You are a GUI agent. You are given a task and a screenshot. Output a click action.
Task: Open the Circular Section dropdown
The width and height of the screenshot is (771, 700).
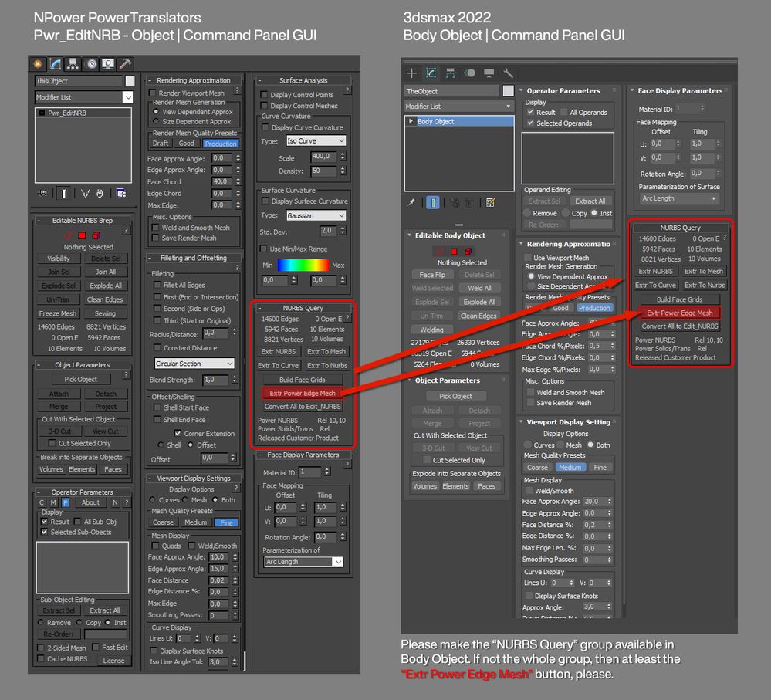coord(194,364)
